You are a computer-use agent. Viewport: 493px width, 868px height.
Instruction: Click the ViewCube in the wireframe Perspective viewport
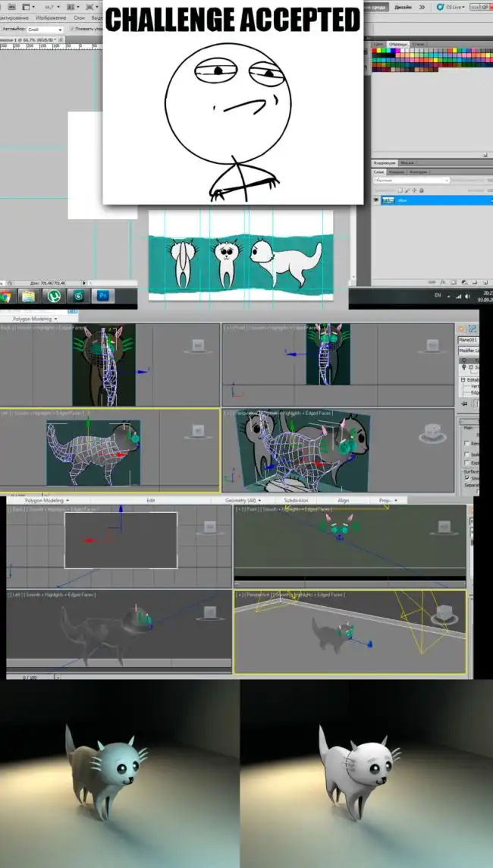click(433, 434)
